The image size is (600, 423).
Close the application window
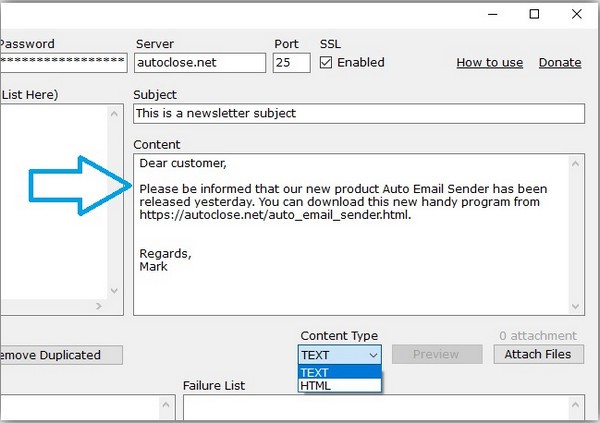577,14
